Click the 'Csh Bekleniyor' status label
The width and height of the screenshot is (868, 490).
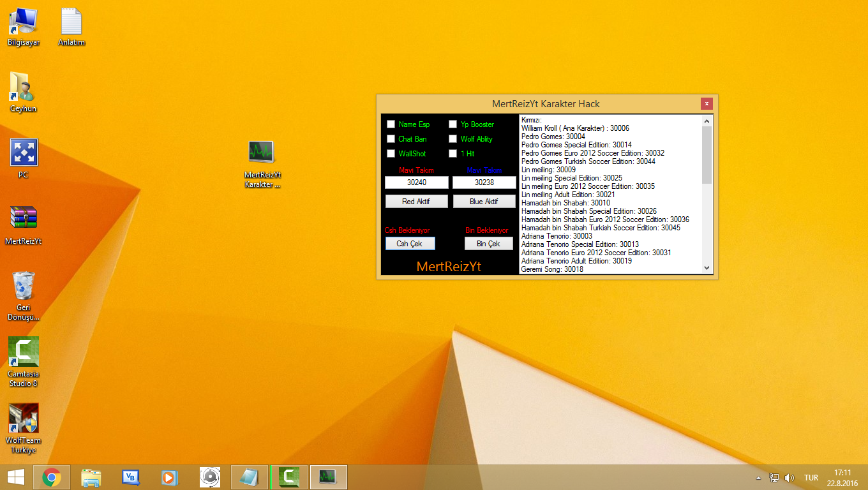407,230
